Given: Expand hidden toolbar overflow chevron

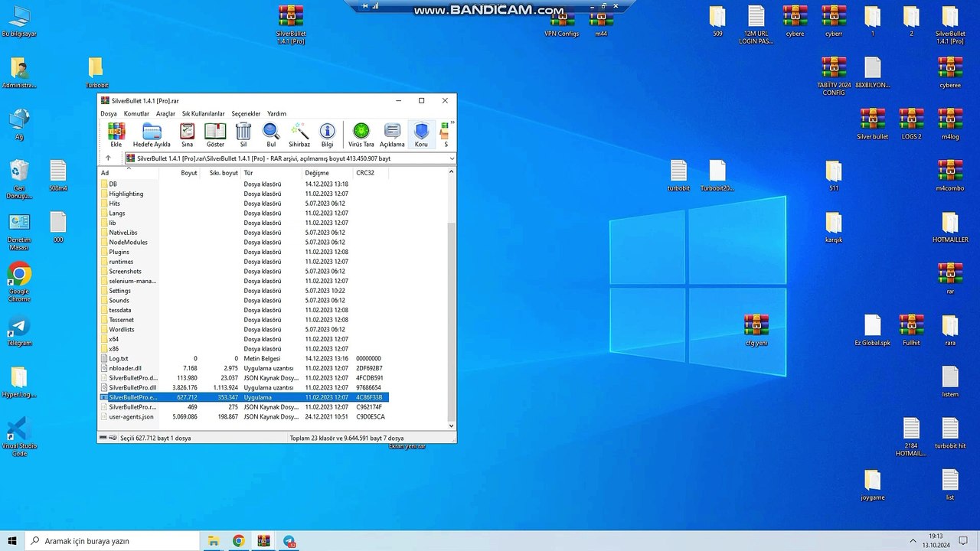Looking at the screenshot, I should 452,122.
